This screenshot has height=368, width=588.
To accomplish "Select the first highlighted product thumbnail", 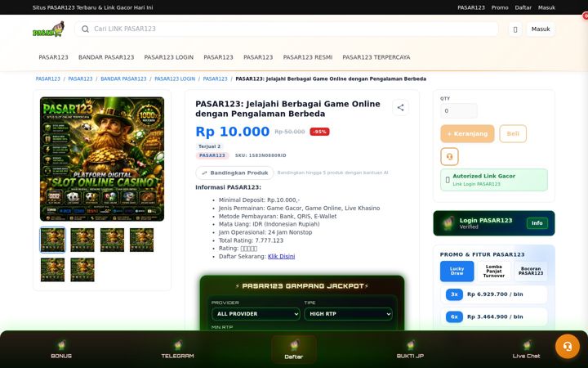I will pos(52,240).
